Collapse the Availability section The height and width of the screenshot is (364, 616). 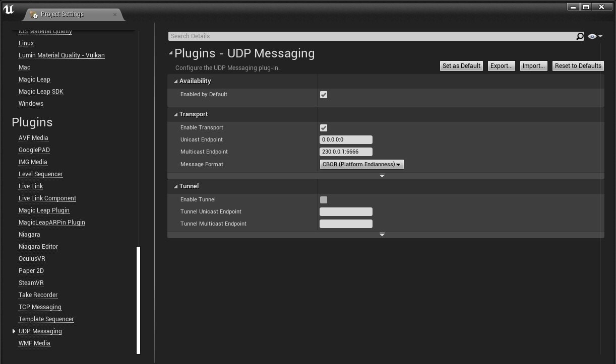[x=176, y=81]
